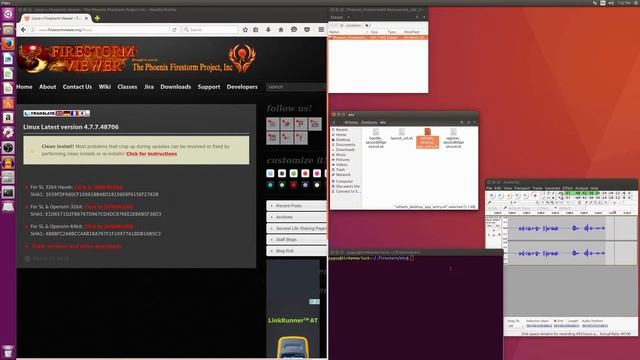Open Amazon from the Ubuntu launcher
Image resolution: width=640 pixels, height=360 pixels.
[x=8, y=118]
